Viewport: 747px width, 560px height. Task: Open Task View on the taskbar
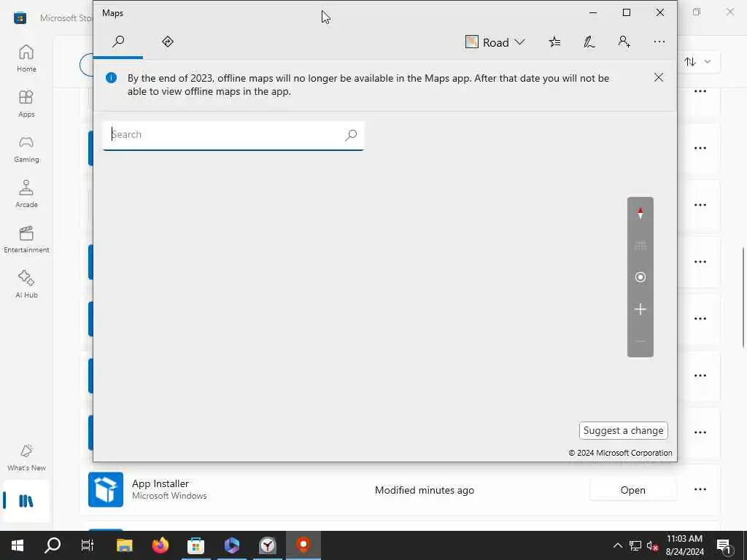coord(88,545)
